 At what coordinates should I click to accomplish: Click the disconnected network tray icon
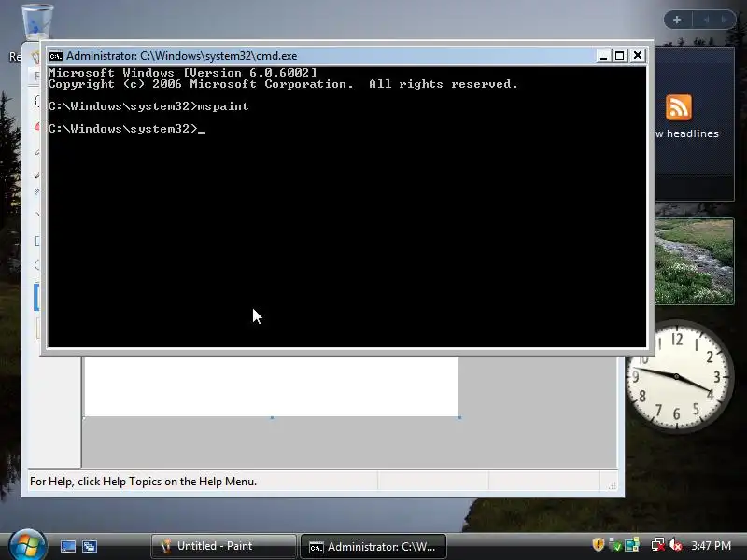658,545
